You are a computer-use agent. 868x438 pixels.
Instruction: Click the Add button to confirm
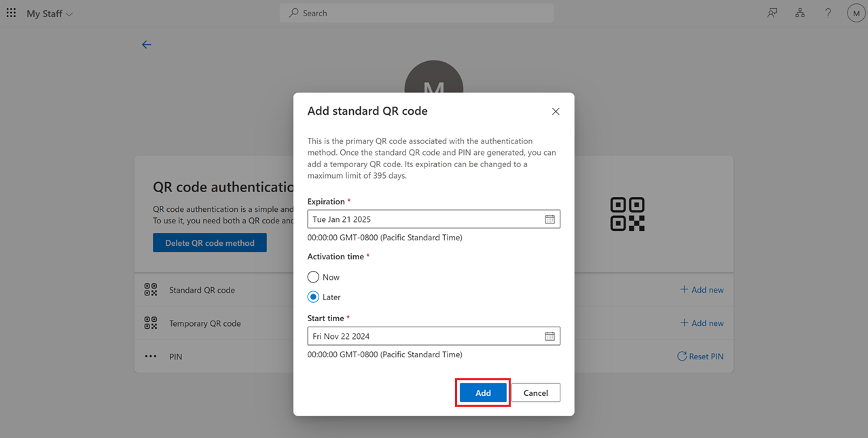click(x=482, y=393)
